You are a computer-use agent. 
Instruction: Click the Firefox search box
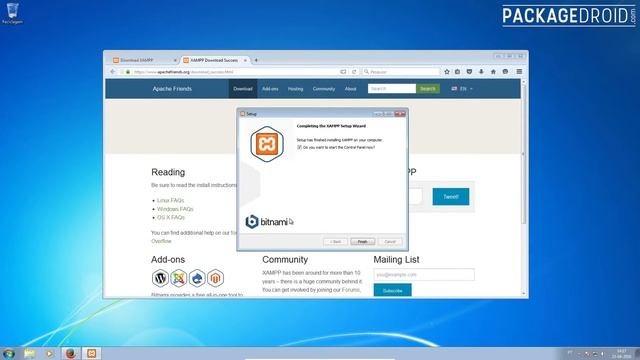pyautogui.click(x=401, y=72)
